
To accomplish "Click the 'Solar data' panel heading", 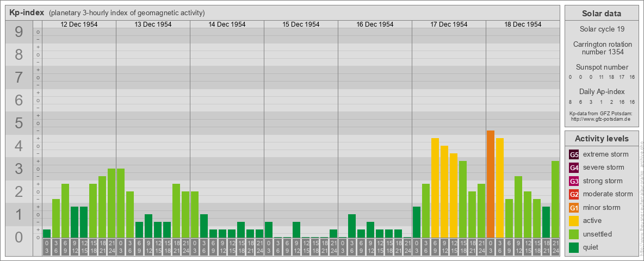I will click(x=602, y=14).
